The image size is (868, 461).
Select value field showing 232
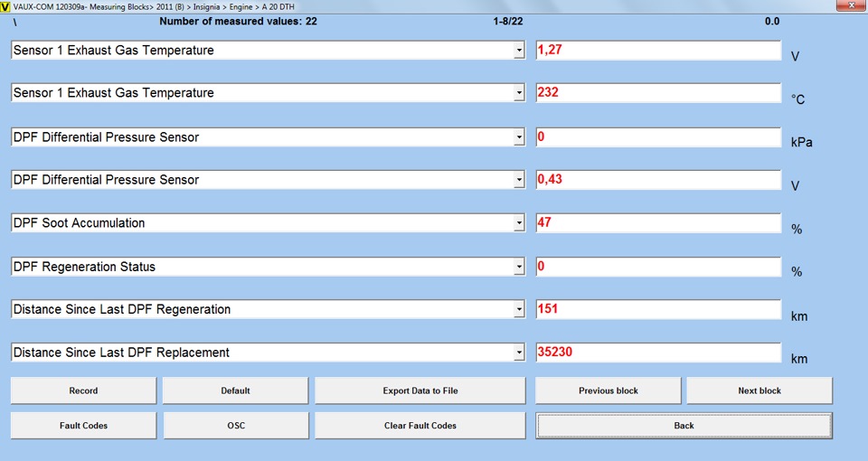click(658, 92)
